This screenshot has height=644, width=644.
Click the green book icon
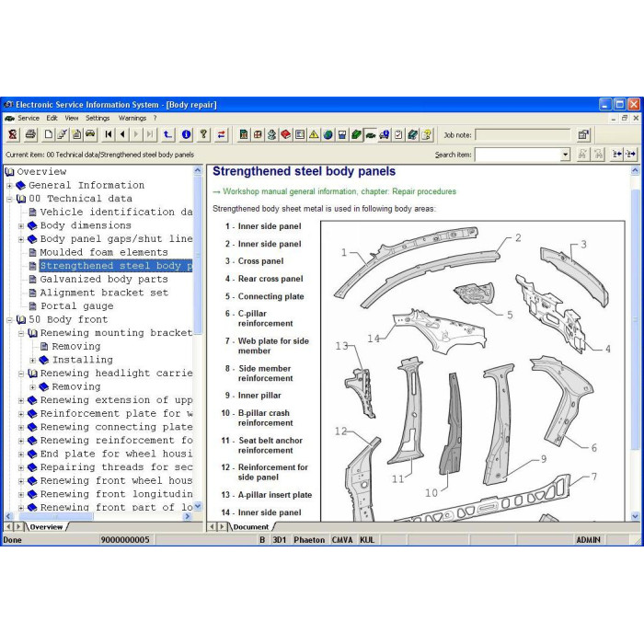click(356, 134)
